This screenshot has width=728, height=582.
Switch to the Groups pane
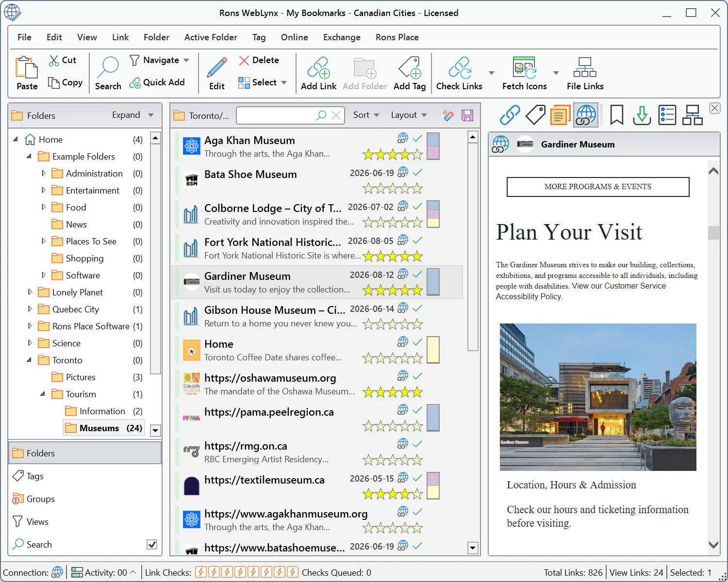point(84,499)
